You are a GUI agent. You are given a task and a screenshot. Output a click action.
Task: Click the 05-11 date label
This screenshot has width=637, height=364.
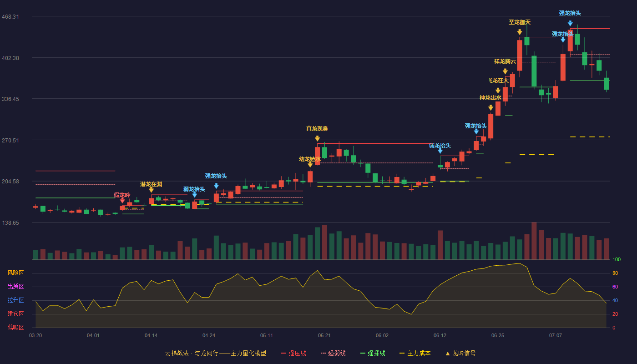coord(267,335)
